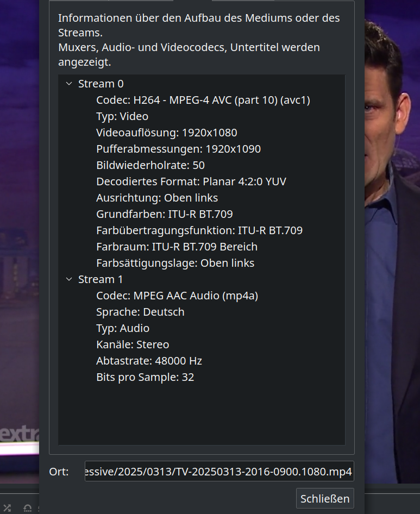Image resolution: width=420 pixels, height=514 pixels.
Task: Select the Typ: Video row
Action: (x=122, y=116)
